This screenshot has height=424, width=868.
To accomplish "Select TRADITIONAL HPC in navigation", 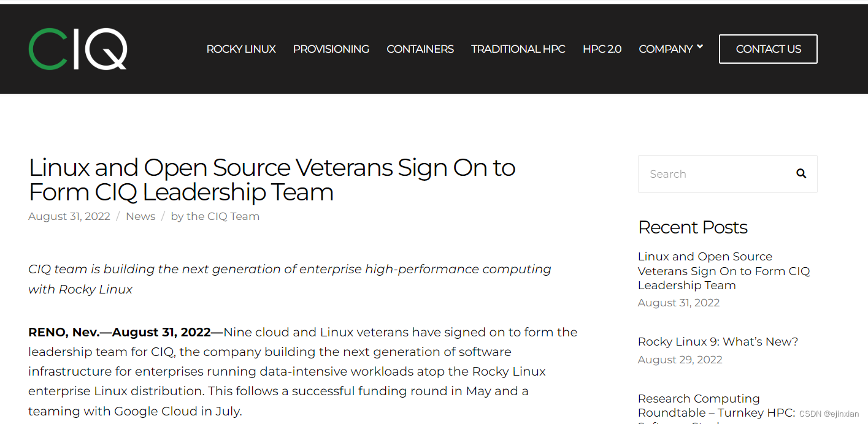I will click(x=518, y=49).
